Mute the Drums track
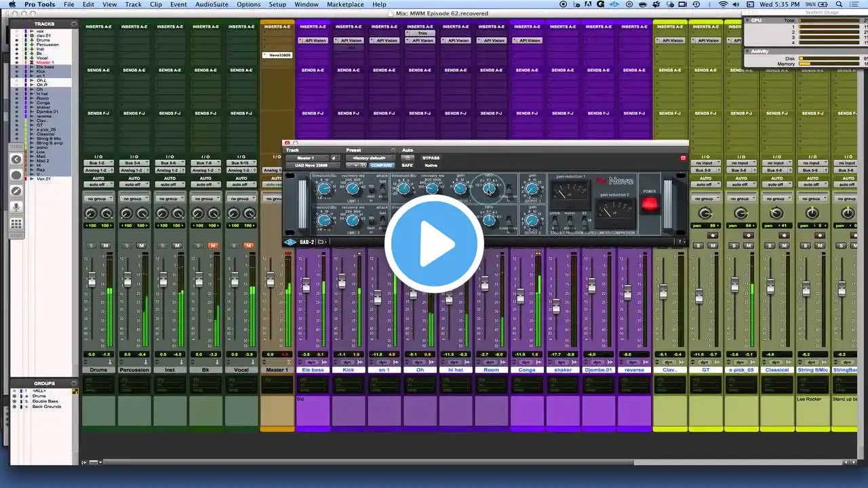 (x=106, y=245)
